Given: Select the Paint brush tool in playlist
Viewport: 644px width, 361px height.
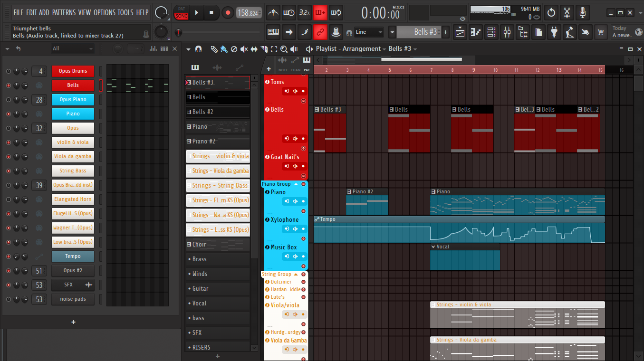Looking at the screenshot, I should pyautogui.click(x=223, y=49).
